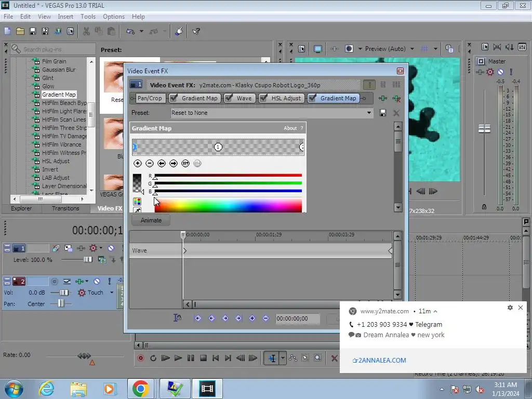Screen dimensions: 532x399
Task: Click the Go to Start transport icon
Action: pos(216,358)
